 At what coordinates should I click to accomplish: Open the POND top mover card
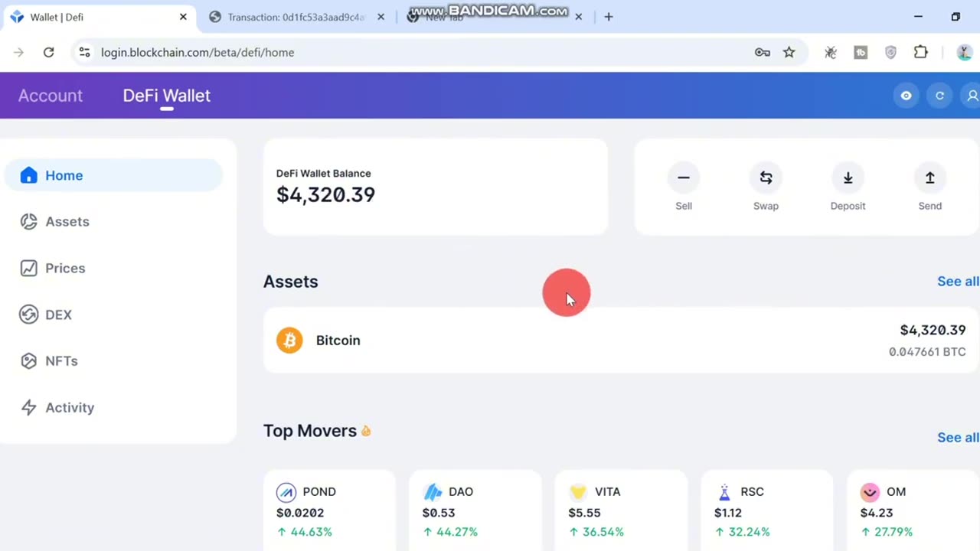coord(329,510)
